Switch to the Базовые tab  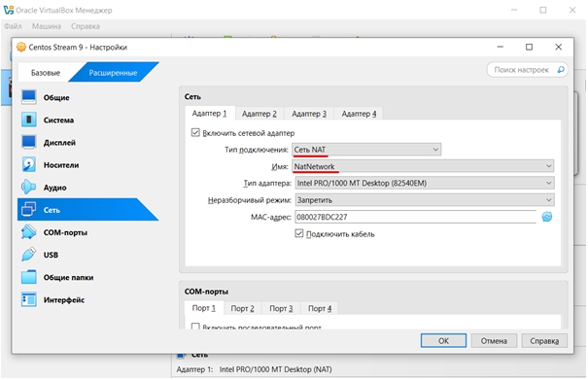pyautogui.click(x=46, y=73)
